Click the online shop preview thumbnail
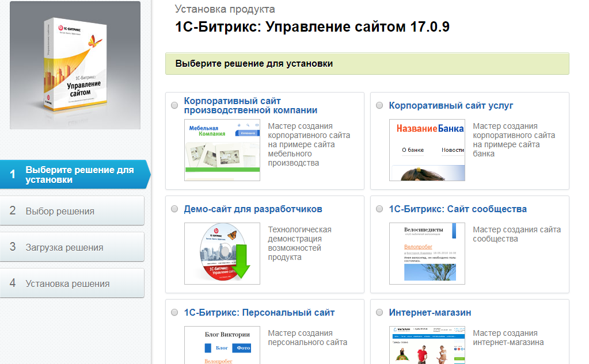 427,345
